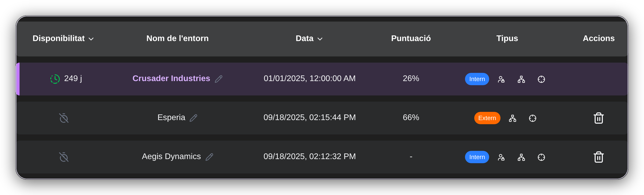Click the green clock availability icon
The image size is (644, 195).
click(55, 79)
